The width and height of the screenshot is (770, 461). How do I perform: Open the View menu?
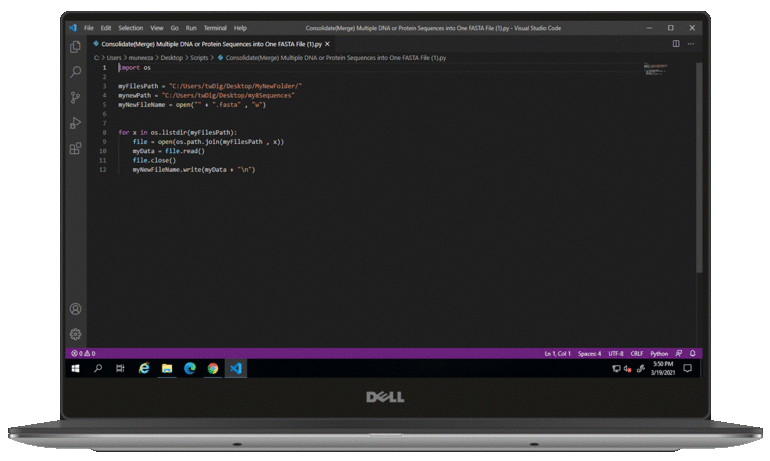(x=157, y=28)
